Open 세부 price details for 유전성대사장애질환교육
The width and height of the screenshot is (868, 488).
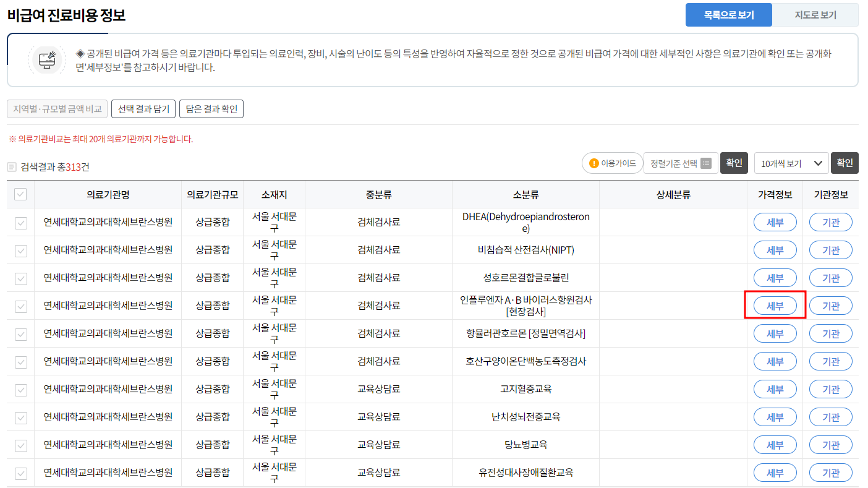[x=775, y=473]
